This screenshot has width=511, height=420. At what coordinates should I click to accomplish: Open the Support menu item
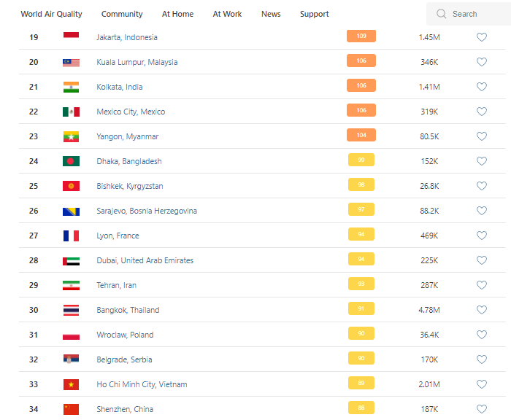click(x=314, y=14)
